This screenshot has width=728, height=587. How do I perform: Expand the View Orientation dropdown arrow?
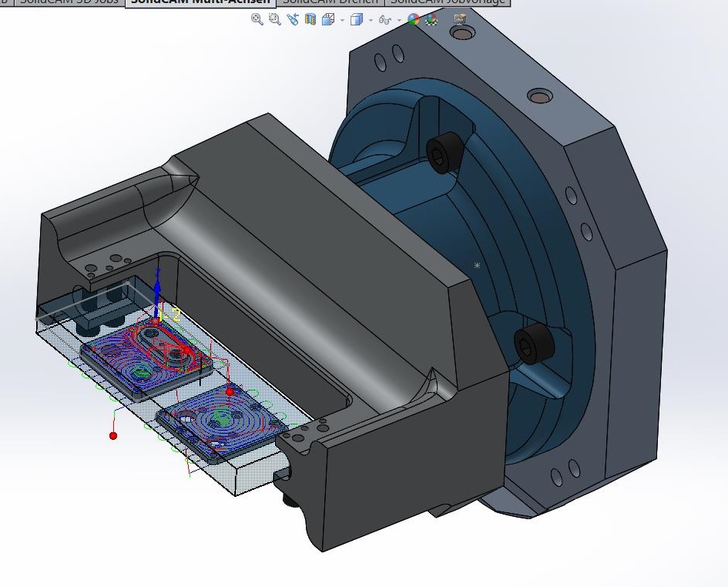pyautogui.click(x=341, y=21)
